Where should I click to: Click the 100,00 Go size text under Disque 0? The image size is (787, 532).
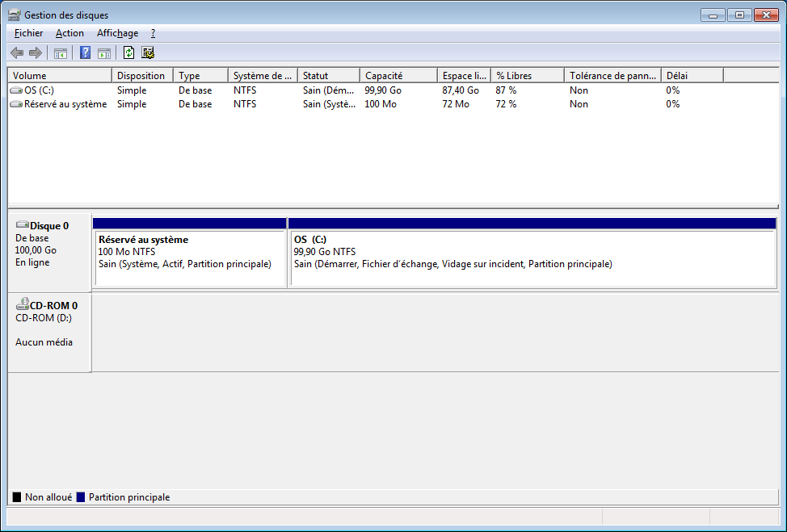(36, 250)
